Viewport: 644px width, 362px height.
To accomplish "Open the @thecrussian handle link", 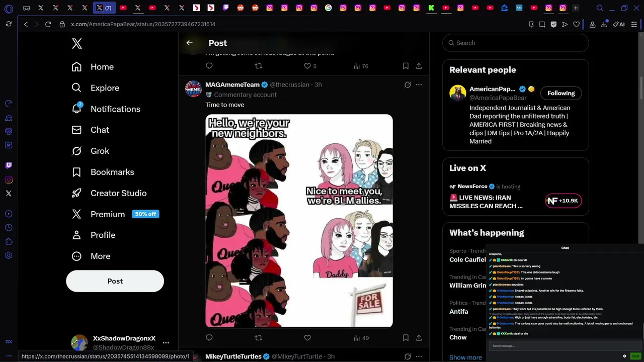I will click(289, 84).
